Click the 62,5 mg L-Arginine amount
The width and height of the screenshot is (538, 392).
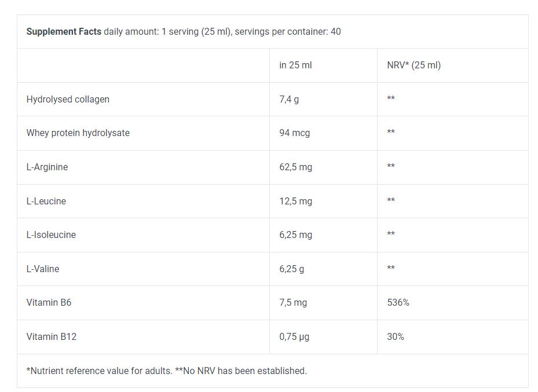coord(295,167)
